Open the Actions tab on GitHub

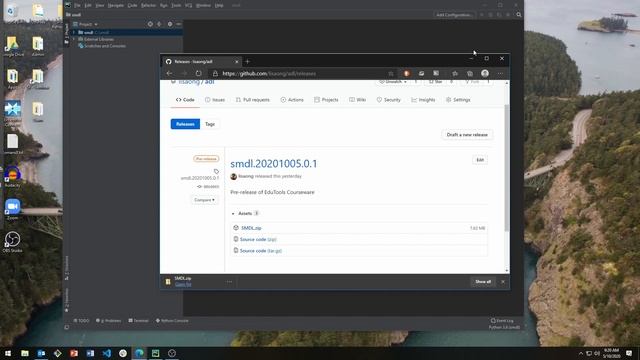point(292,100)
